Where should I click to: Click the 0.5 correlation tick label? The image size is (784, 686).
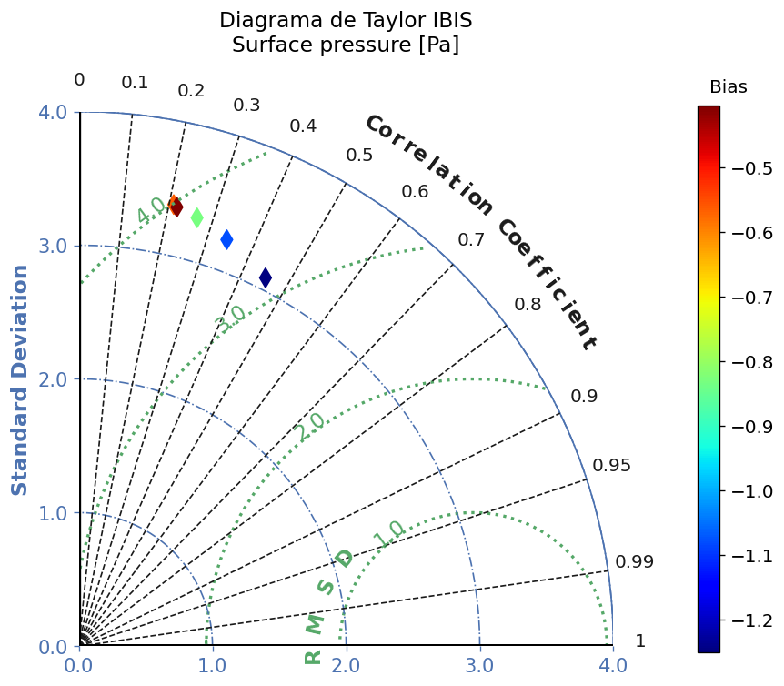coord(359,156)
